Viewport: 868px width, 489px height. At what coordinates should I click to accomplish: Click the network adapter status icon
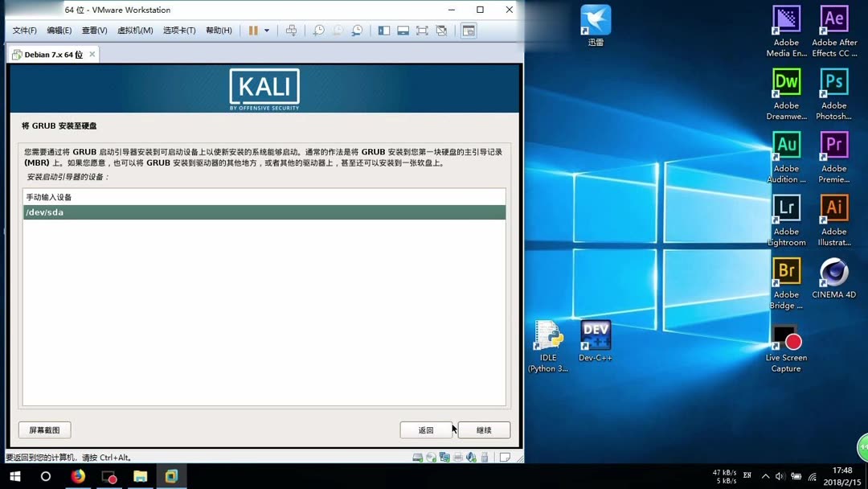tap(444, 457)
